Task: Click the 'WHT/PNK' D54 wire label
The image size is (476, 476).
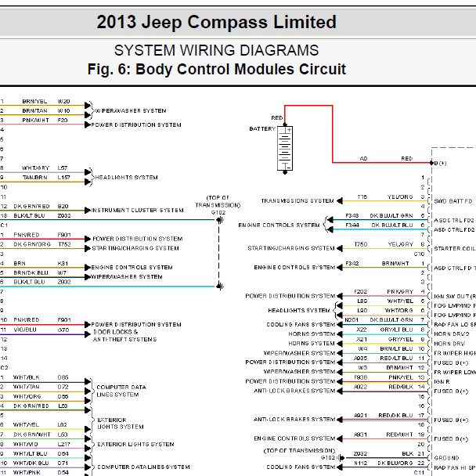Action: [x=27, y=472]
